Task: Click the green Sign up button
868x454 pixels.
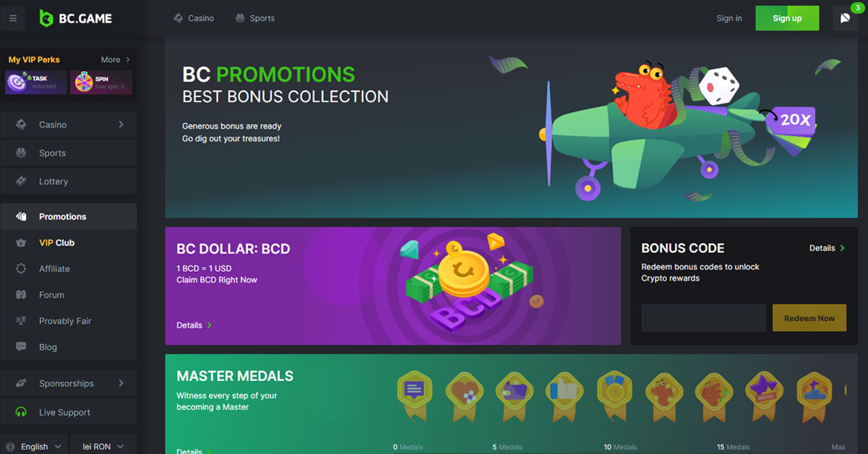Action: (787, 18)
